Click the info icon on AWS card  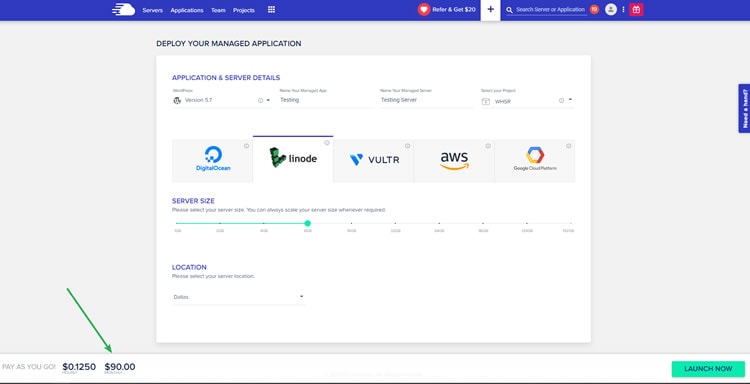[x=488, y=146]
